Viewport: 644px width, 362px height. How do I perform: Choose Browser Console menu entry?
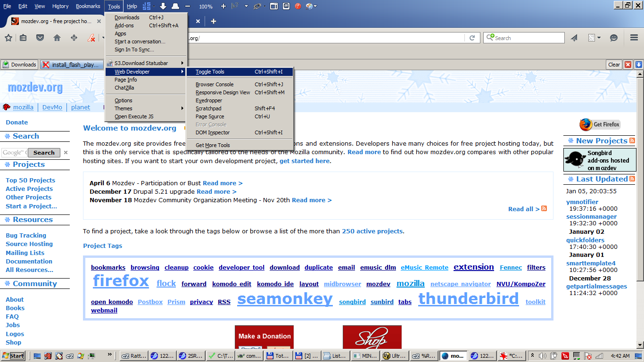pyautogui.click(x=240, y=84)
